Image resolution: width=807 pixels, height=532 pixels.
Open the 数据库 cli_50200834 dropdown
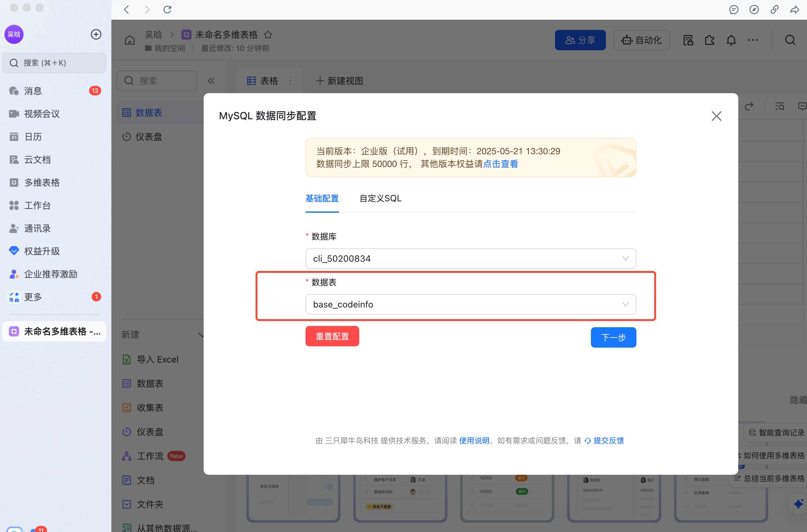click(470, 259)
